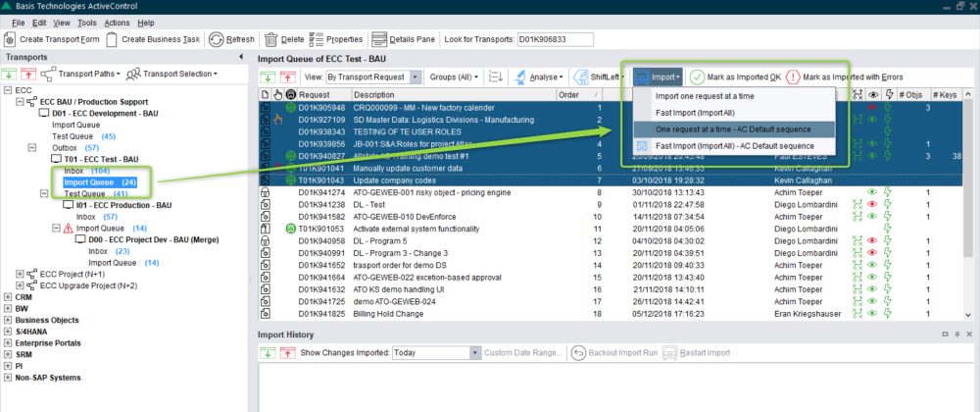Select Import Queue (24) under T01

[x=100, y=182]
